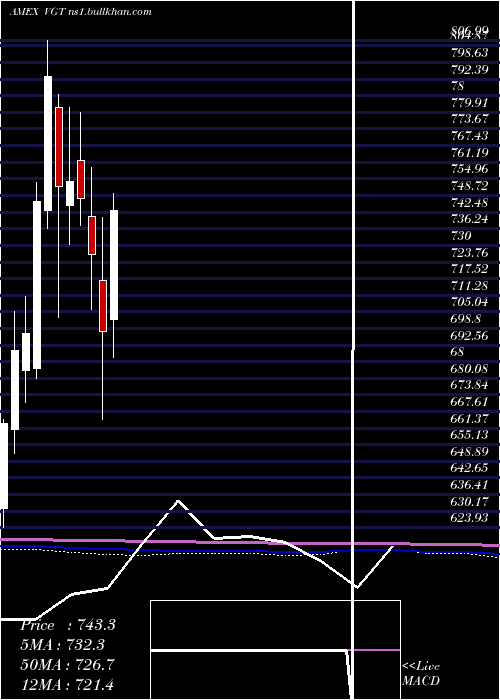Image resolution: width=500 pixels, height=700 pixels.
Task: Click the 692.56 price axis label
Action: coord(470,335)
